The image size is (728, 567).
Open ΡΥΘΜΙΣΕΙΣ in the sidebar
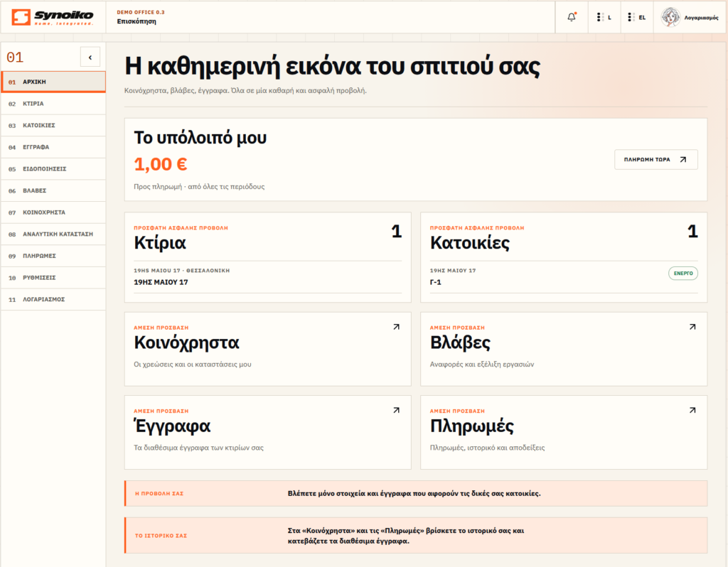pyautogui.click(x=53, y=278)
